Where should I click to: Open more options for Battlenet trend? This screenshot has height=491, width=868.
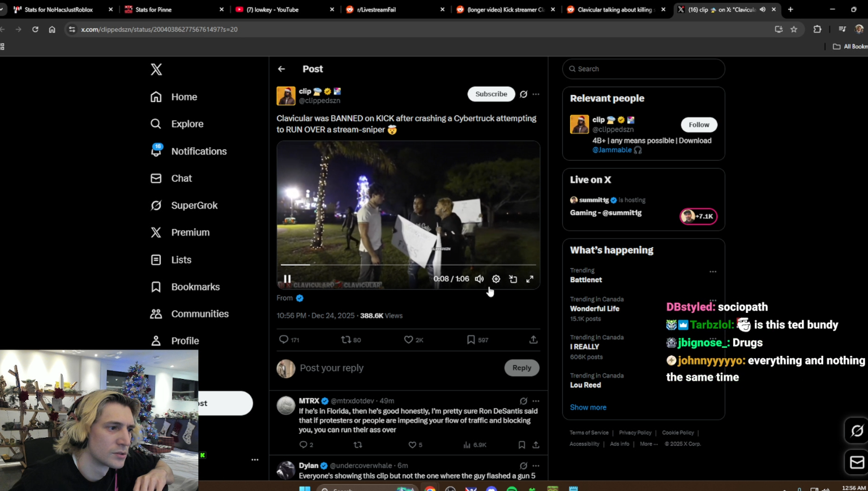click(713, 272)
